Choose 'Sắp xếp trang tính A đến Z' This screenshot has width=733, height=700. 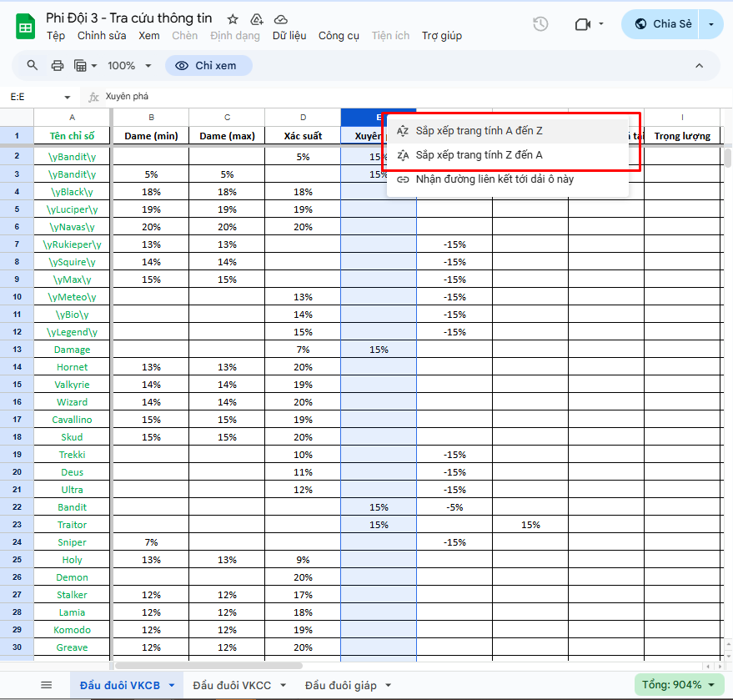click(479, 131)
